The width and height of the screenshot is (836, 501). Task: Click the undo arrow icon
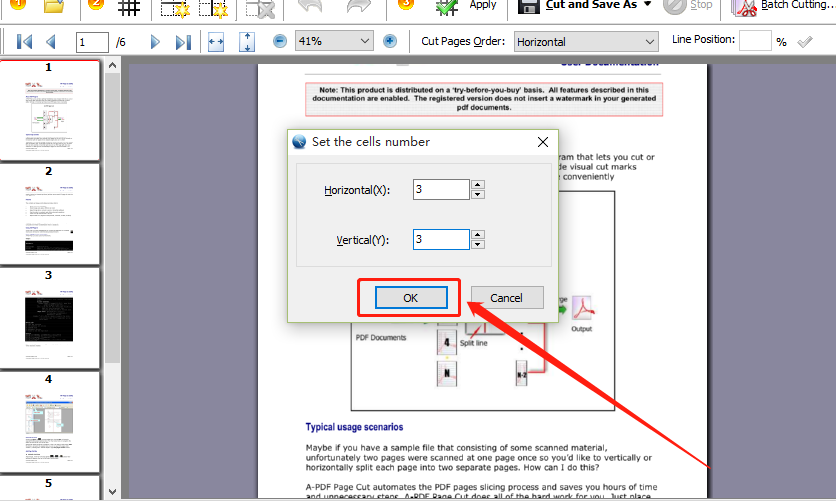pyautogui.click(x=310, y=6)
